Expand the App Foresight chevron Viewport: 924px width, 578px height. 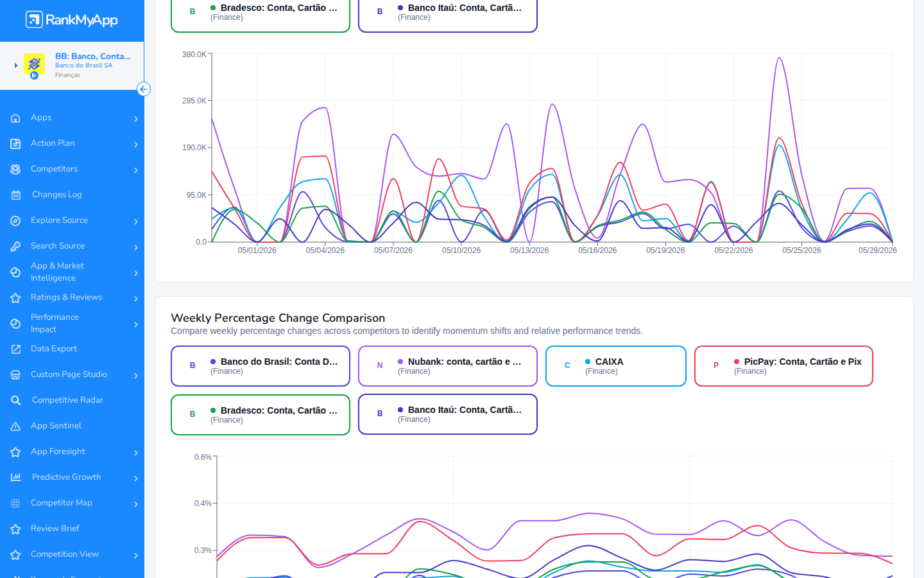(136, 453)
